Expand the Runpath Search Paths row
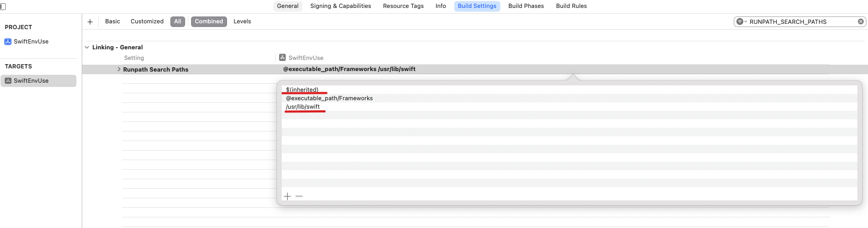Image resolution: width=868 pixels, height=228 pixels. point(119,69)
